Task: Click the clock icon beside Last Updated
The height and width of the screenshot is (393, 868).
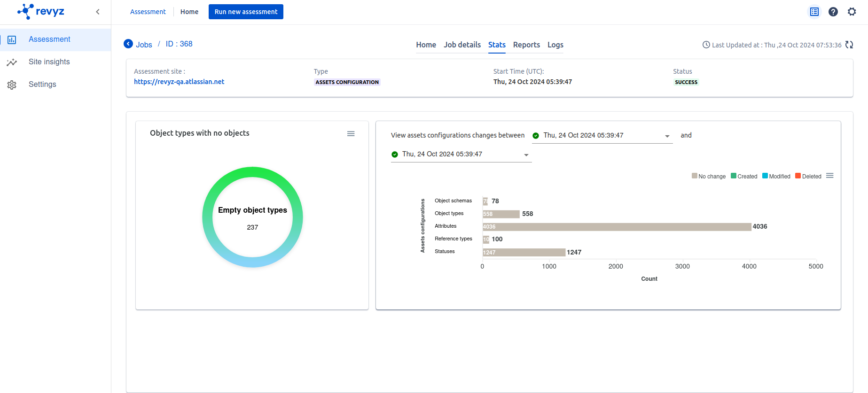Action: click(706, 45)
